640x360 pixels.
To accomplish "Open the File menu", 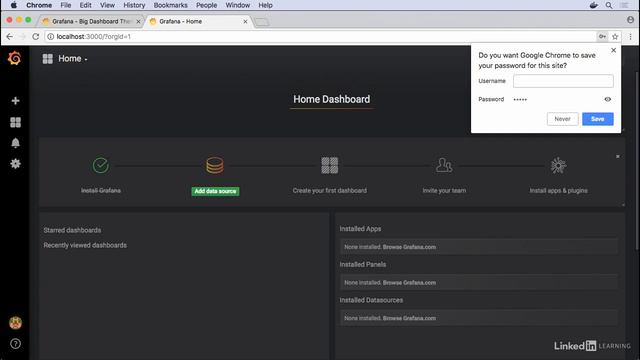I will tap(66, 5).
